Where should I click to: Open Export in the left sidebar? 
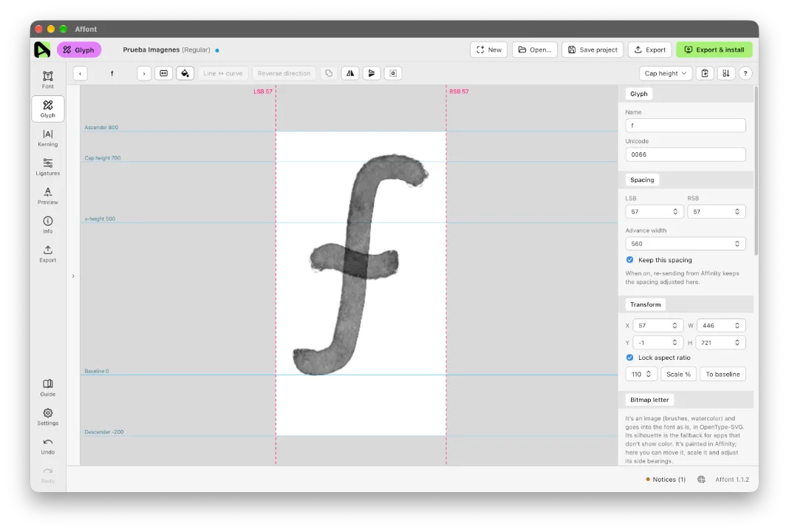48,253
